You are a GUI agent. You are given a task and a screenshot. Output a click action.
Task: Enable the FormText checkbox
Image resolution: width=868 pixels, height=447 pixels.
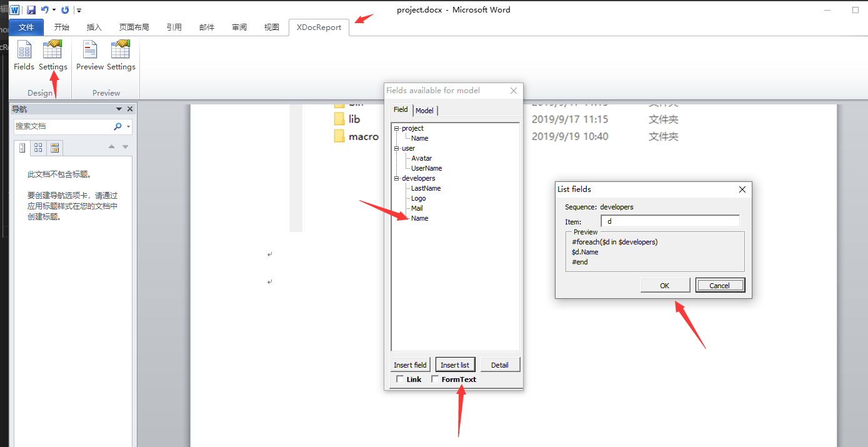point(435,379)
